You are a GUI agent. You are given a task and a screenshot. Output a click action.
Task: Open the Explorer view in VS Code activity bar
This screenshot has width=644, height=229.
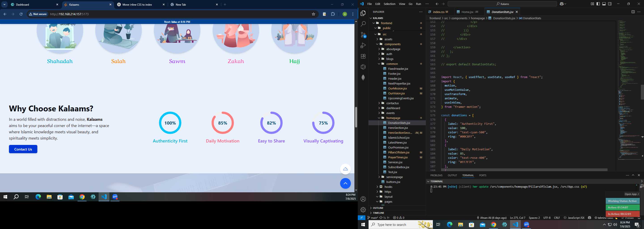(x=363, y=13)
